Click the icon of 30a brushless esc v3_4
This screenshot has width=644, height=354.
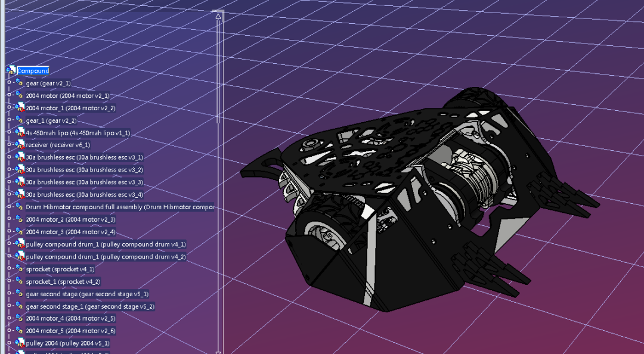pyautogui.click(x=19, y=194)
